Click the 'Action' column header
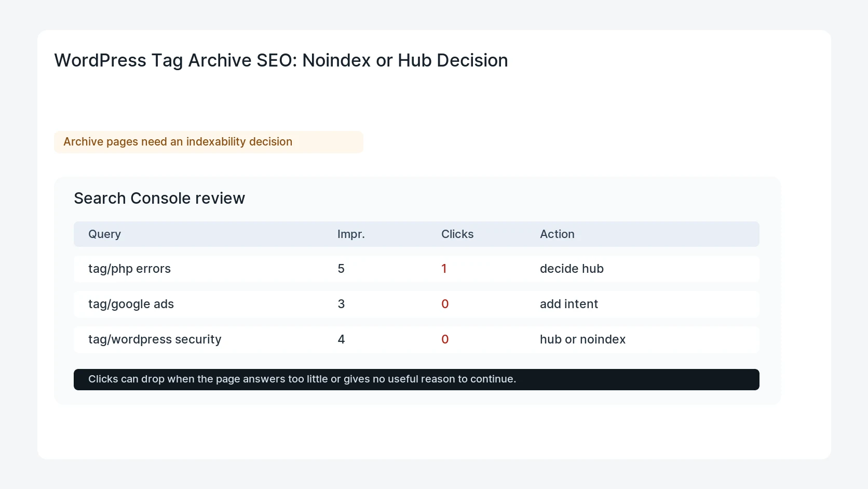Screen dimensions: 868x489 [x=557, y=234]
